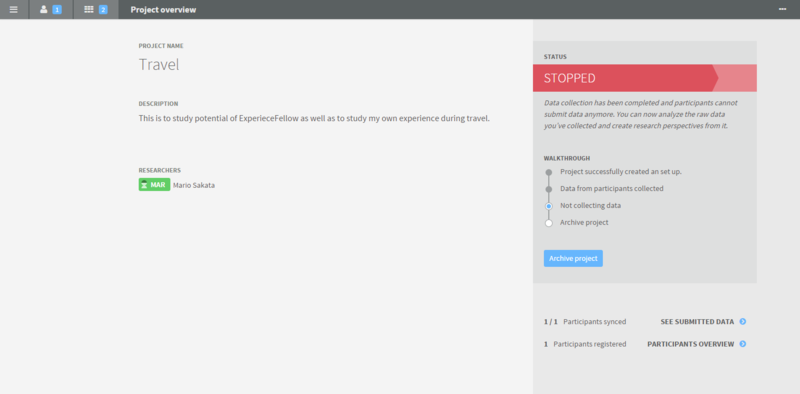800x394 pixels.
Task: Open the more options ellipsis menu
Action: click(x=782, y=9)
